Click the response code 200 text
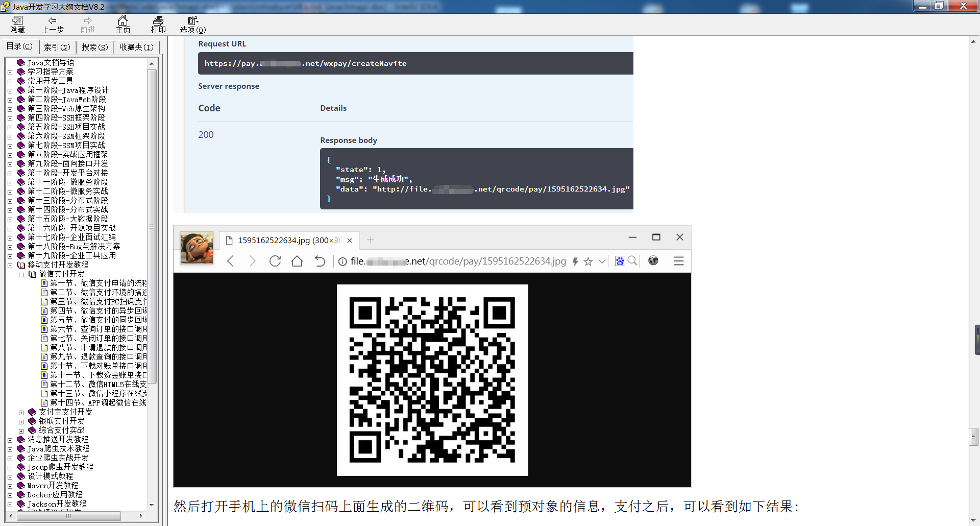Screen dimensions: 980x526 point(206,134)
